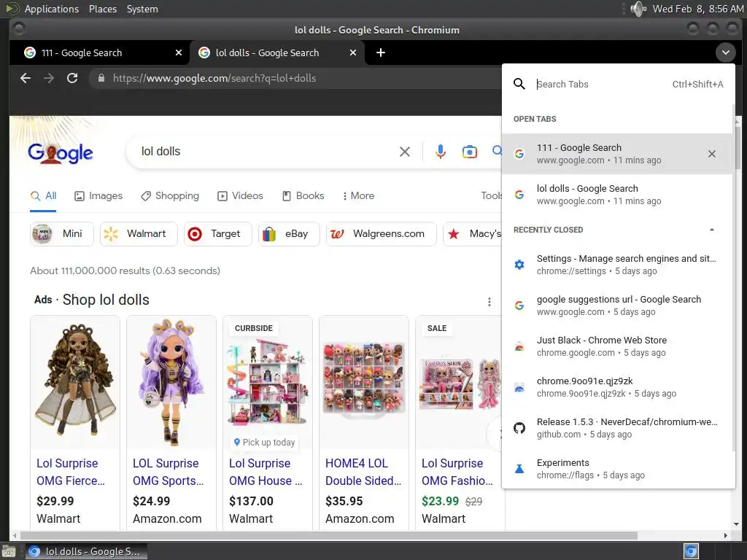The height and width of the screenshot is (560, 747).
Task: Close the 111 open tab entry with X
Action: (712, 154)
